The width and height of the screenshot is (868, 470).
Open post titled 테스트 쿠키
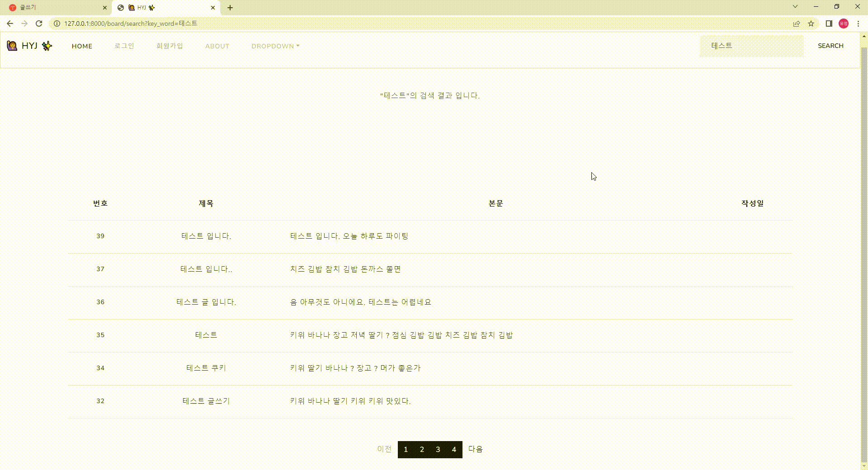[x=206, y=368]
